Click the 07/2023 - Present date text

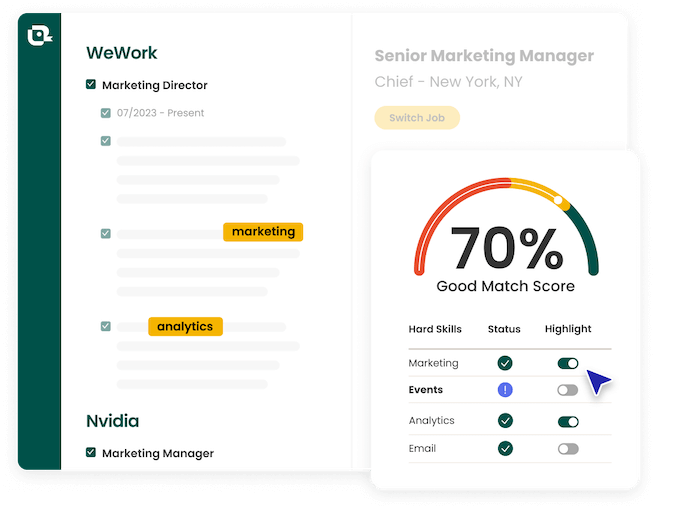(x=160, y=113)
